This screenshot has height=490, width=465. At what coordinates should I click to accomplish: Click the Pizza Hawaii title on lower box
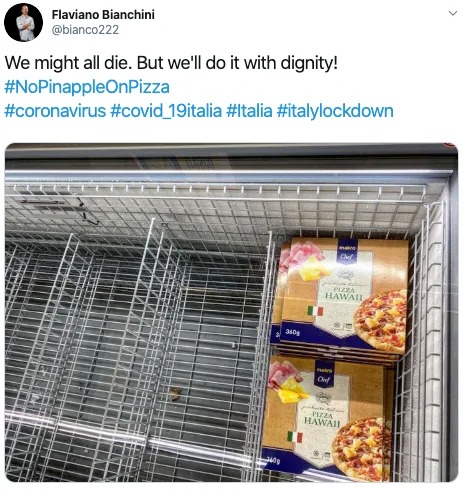click(x=322, y=419)
